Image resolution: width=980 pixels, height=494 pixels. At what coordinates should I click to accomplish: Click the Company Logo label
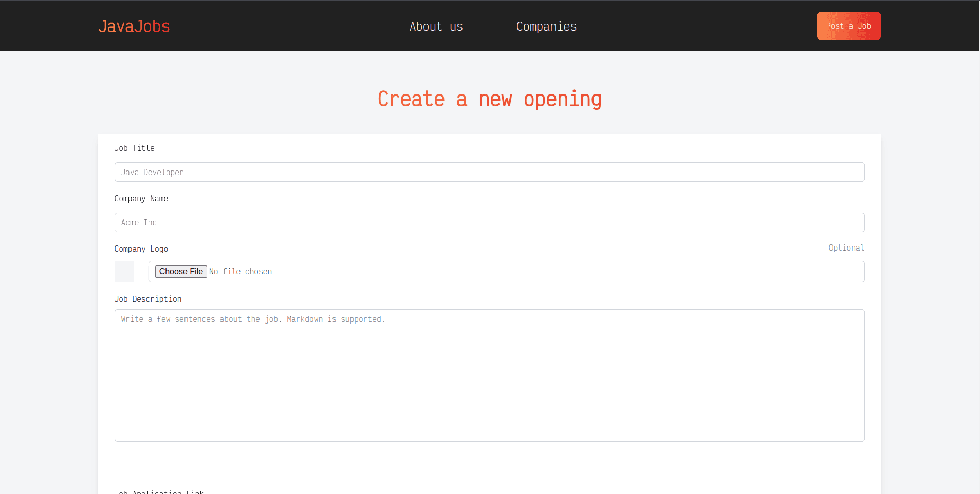pos(141,249)
